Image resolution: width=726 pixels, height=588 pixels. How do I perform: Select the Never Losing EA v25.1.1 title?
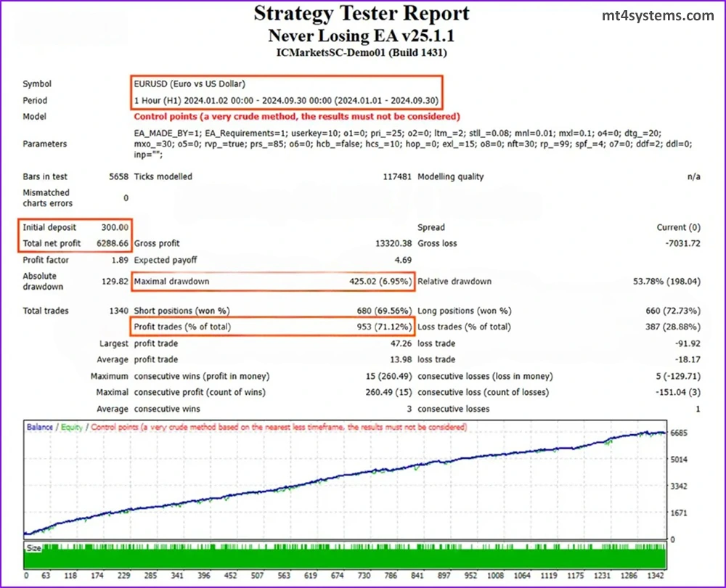pos(361,35)
